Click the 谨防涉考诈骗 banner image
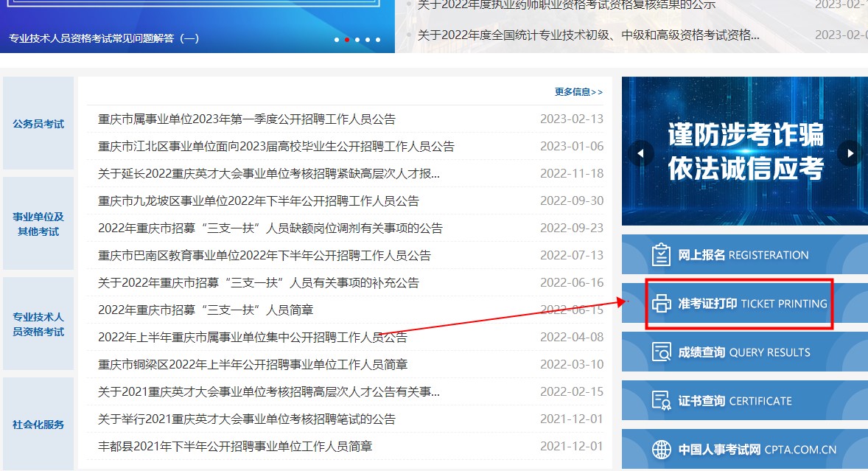 click(x=744, y=151)
